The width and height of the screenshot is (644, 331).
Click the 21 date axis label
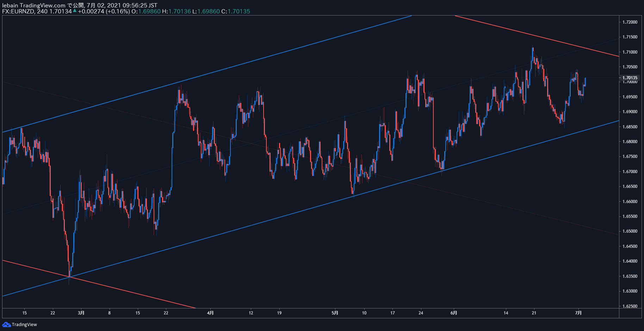click(534, 313)
